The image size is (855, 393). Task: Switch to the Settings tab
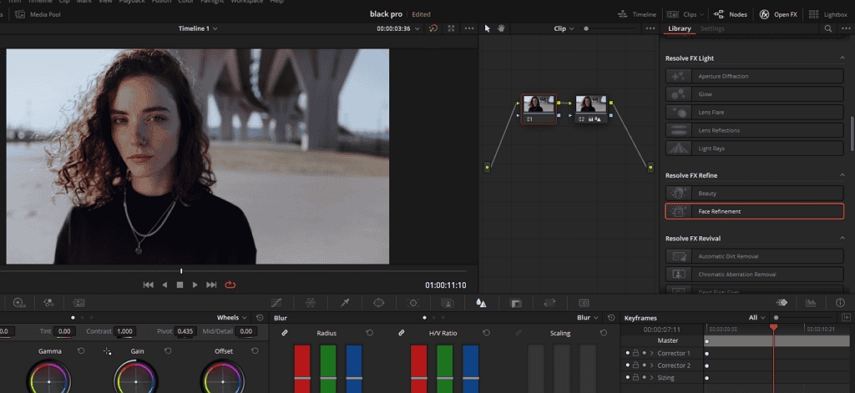point(712,28)
